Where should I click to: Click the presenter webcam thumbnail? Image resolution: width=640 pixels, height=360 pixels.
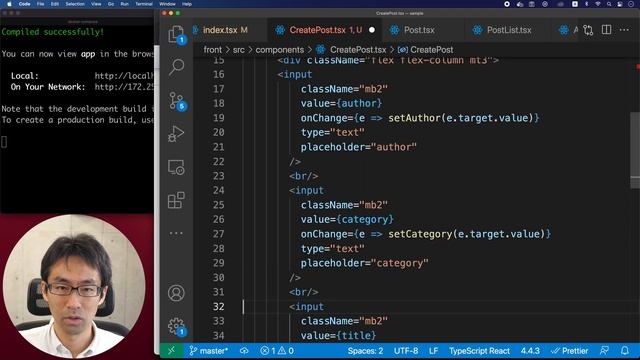75,286
